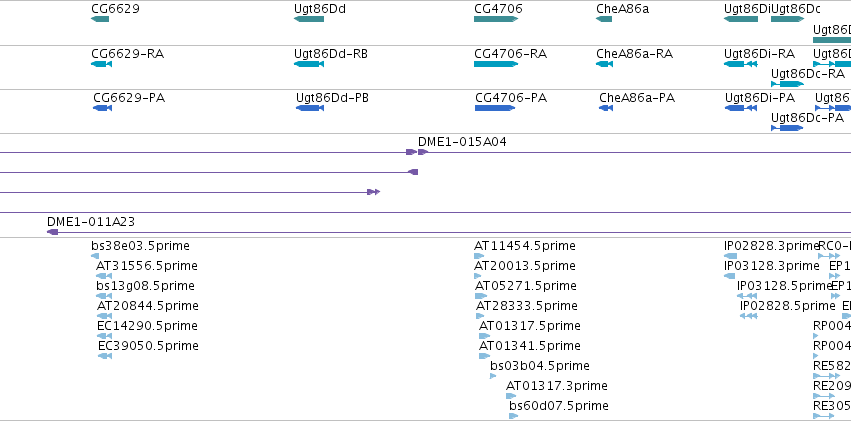Click the DME1-011A23 label text

(x=91, y=222)
